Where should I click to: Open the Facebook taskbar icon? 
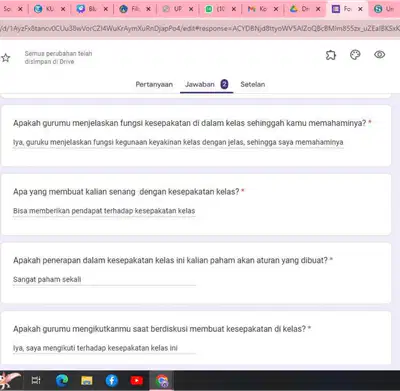pyautogui.click(x=112, y=380)
